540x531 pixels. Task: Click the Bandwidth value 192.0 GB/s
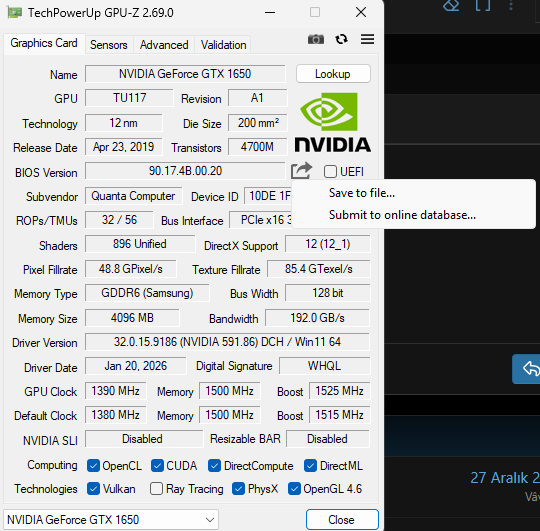point(317,317)
